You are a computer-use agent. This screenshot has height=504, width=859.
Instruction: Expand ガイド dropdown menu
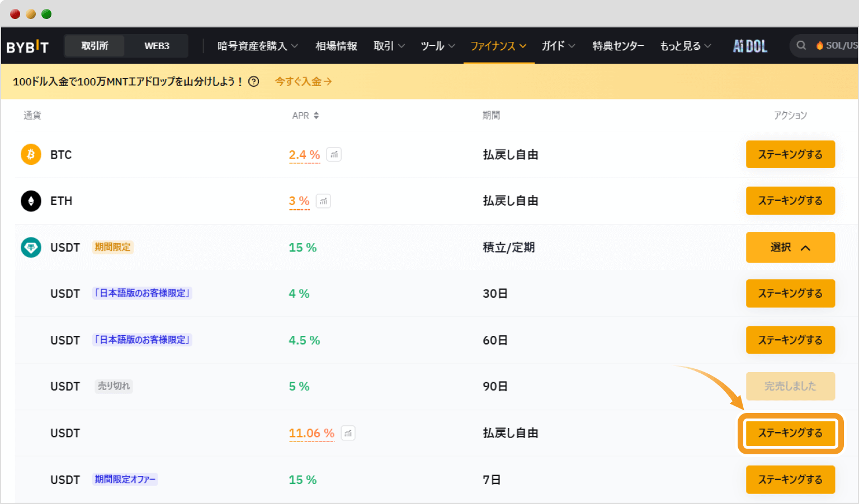558,46
